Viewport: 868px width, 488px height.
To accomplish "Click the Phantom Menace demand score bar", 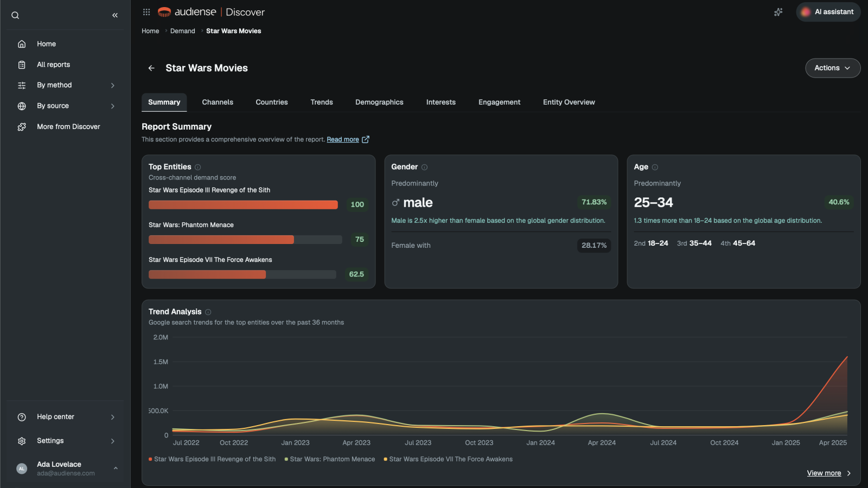I will point(245,240).
